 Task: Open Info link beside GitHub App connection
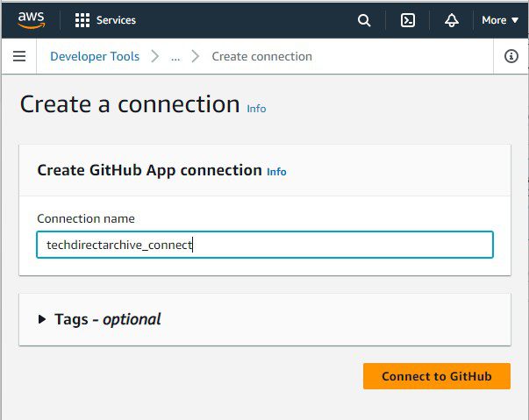tap(276, 172)
